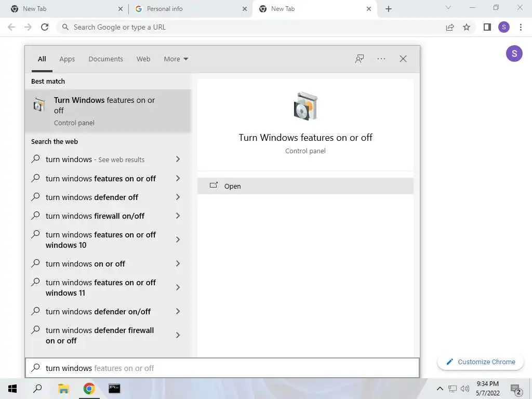Close the Windows search panel
Image resolution: width=532 pixels, height=399 pixels.
403,59
